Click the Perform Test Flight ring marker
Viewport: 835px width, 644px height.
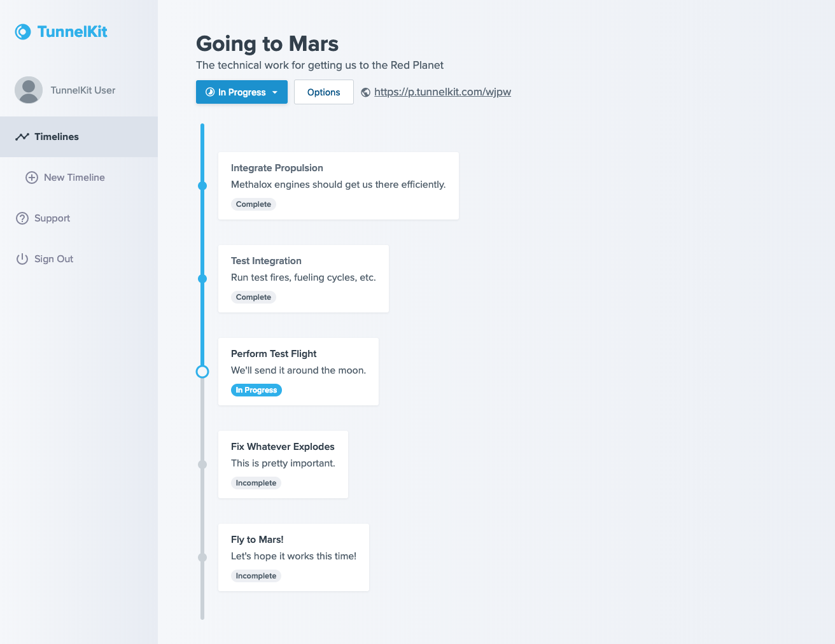coord(202,372)
